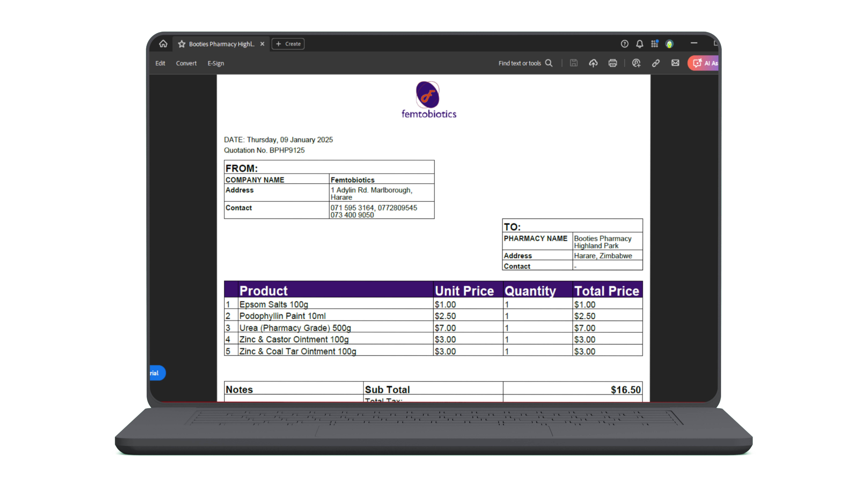Screen dimensions: 868x488
Task: Click the date 'Thursday, 09 January 2025'
Action: [x=290, y=140]
